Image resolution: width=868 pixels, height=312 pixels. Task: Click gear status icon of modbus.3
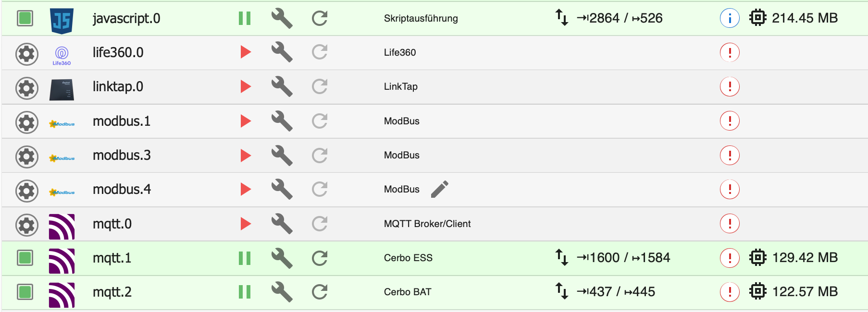26,156
